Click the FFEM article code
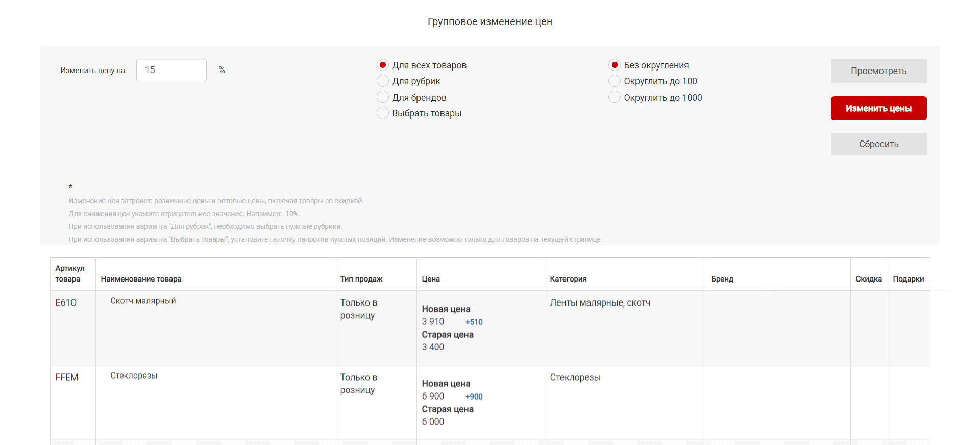980x445 pixels. pyautogui.click(x=67, y=377)
